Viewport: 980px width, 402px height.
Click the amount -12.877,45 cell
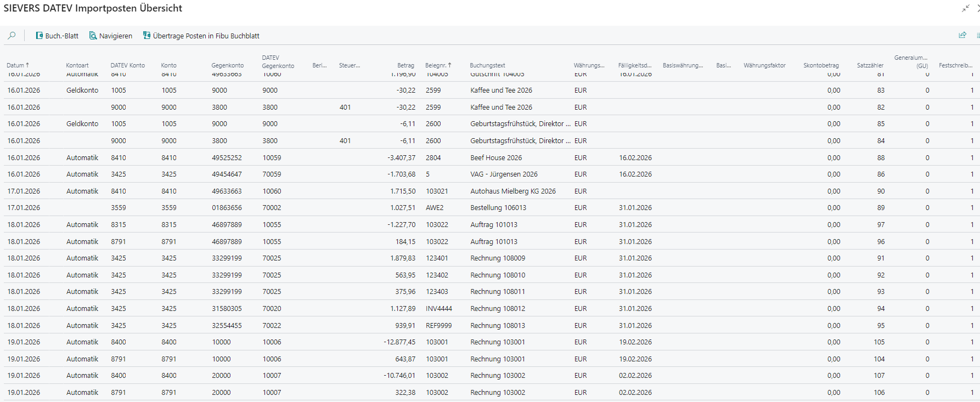399,342
